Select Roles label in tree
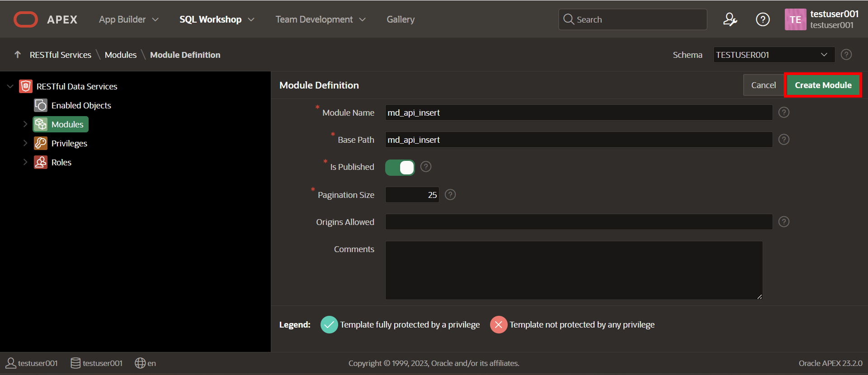868x375 pixels. pyautogui.click(x=61, y=162)
